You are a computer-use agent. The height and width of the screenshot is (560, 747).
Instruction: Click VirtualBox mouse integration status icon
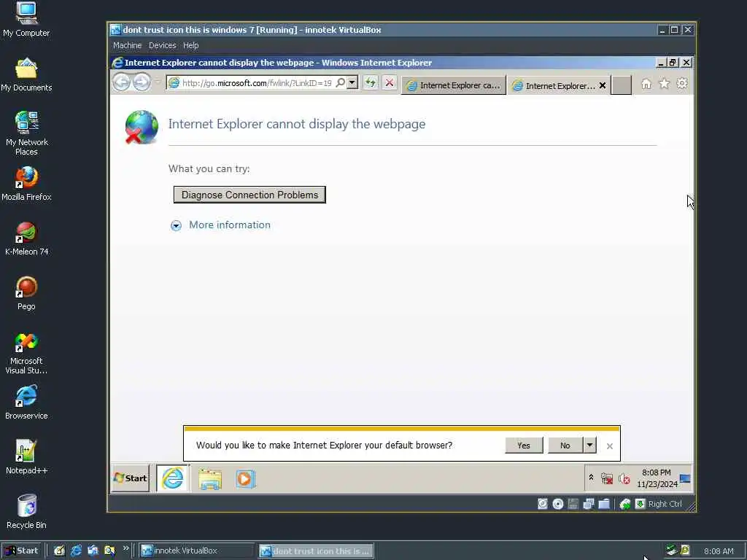[x=625, y=504]
